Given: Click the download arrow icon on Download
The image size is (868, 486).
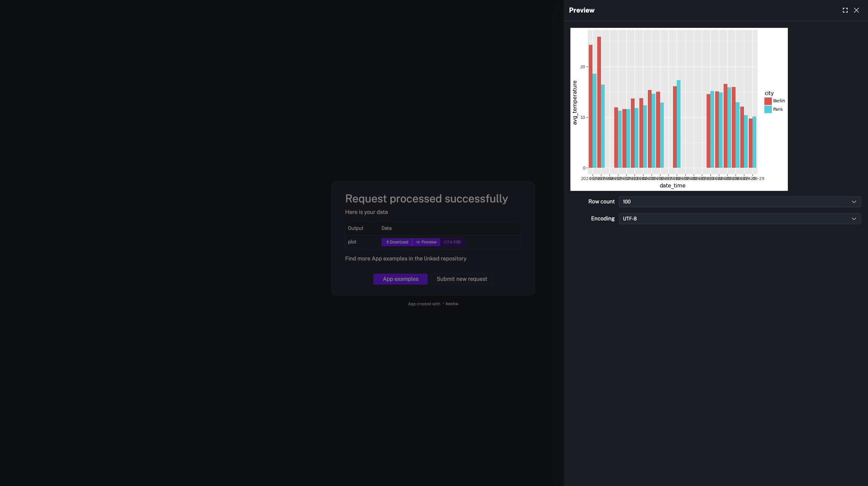Looking at the screenshot, I should point(388,242).
